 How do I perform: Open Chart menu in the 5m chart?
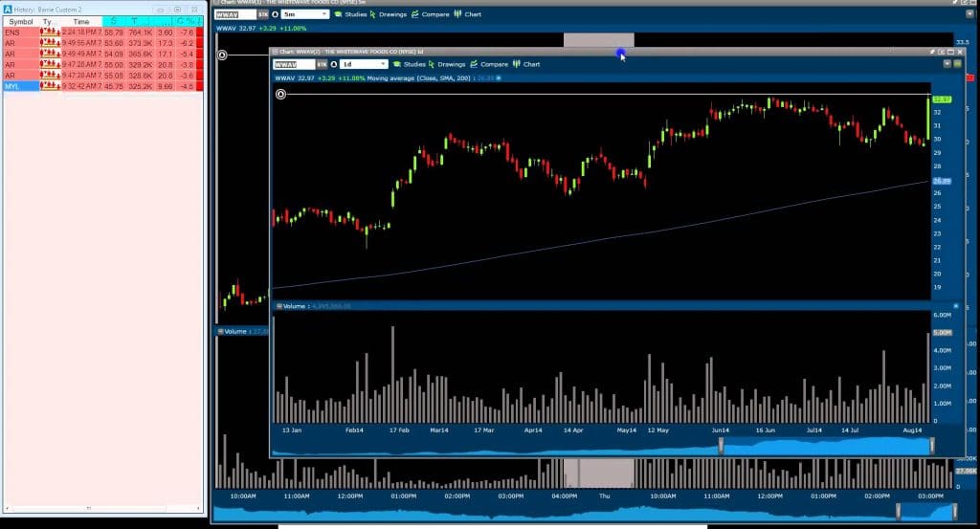tap(473, 13)
